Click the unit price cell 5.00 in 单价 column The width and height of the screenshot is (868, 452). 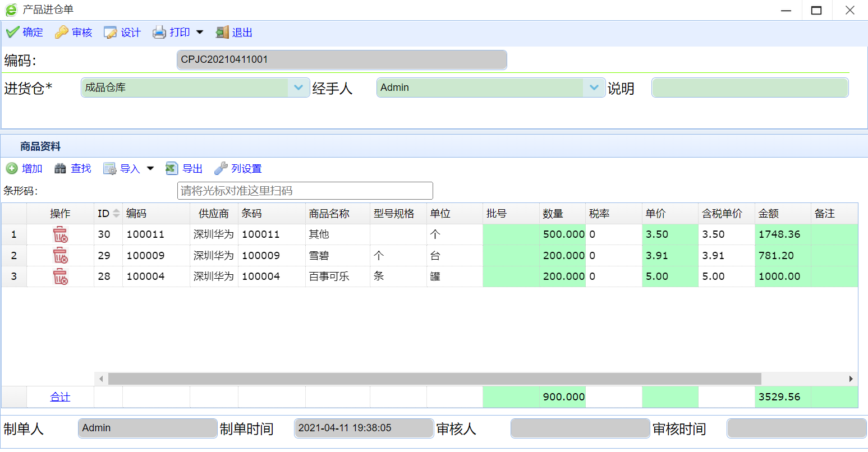(x=670, y=276)
